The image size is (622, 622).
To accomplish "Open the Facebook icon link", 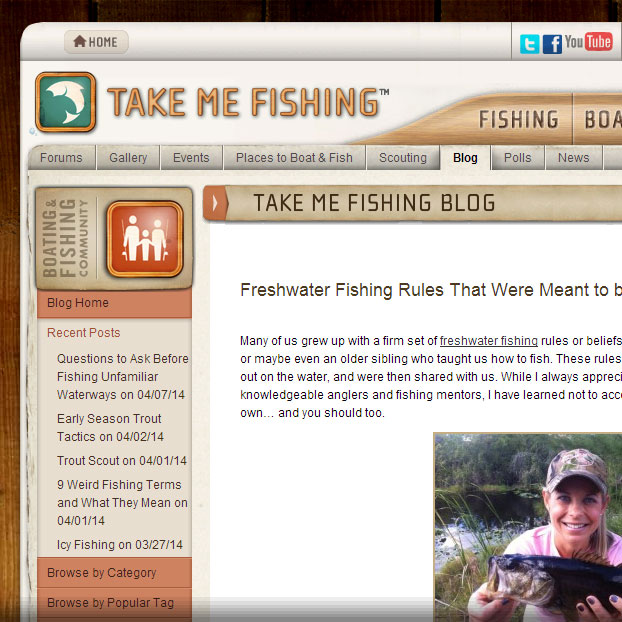I will click(552, 44).
